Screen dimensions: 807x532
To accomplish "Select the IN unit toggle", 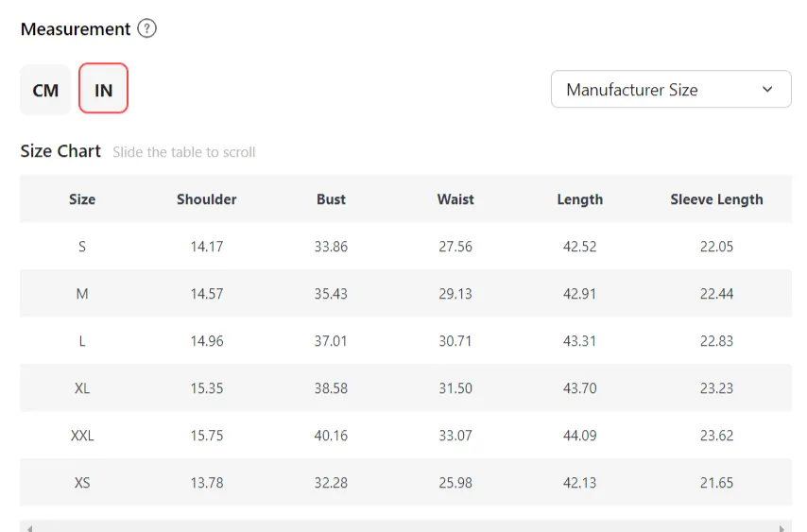I will tap(103, 90).
